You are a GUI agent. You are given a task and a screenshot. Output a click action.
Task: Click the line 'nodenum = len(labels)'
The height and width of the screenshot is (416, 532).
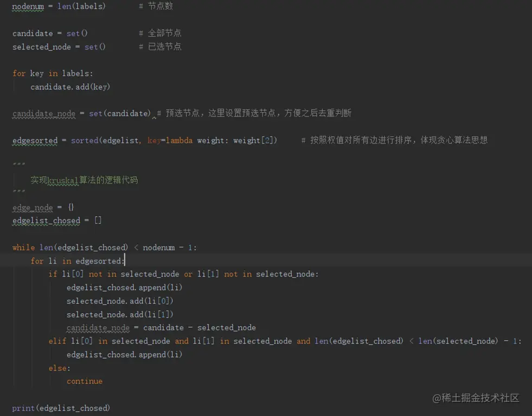pos(59,6)
